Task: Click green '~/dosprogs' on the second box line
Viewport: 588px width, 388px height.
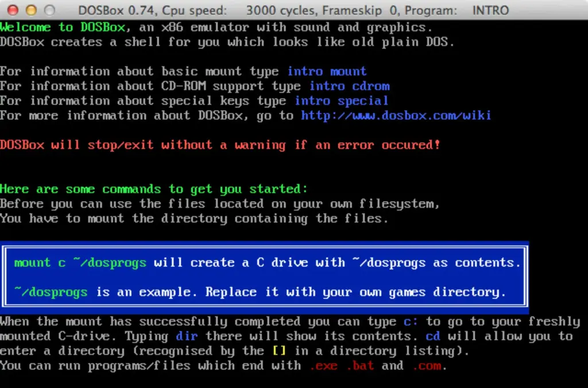Action: pos(51,292)
